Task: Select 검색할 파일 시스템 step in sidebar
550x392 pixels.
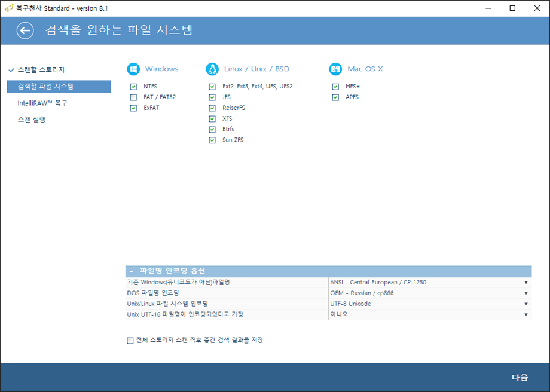Action: 59,87
